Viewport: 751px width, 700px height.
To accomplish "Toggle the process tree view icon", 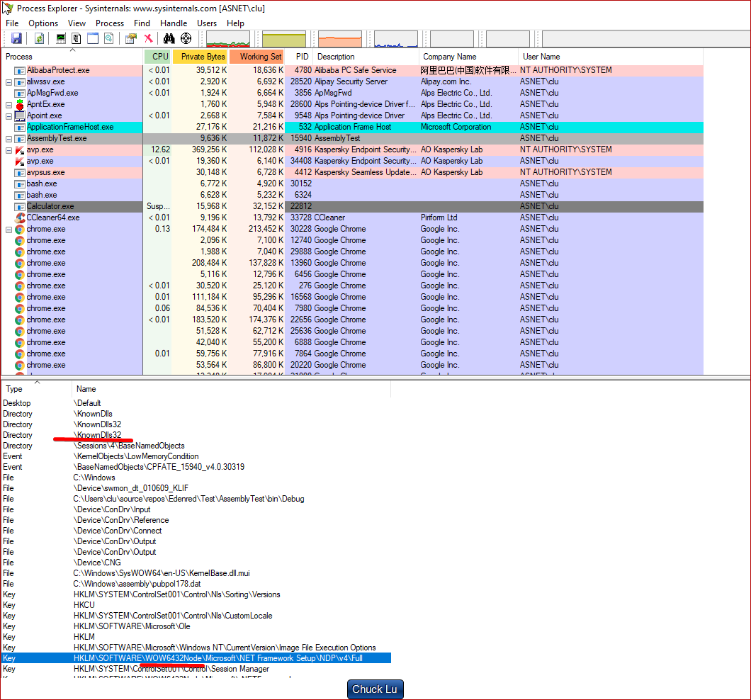I will [76, 38].
